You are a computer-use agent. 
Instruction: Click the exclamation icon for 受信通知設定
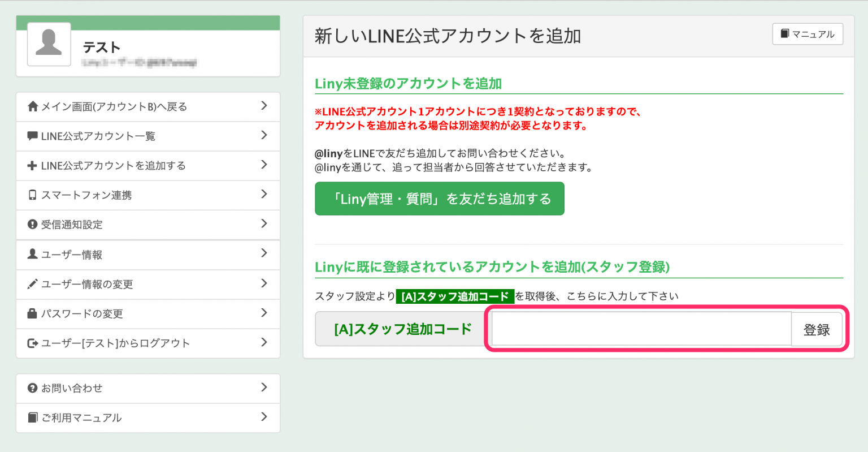coord(33,225)
